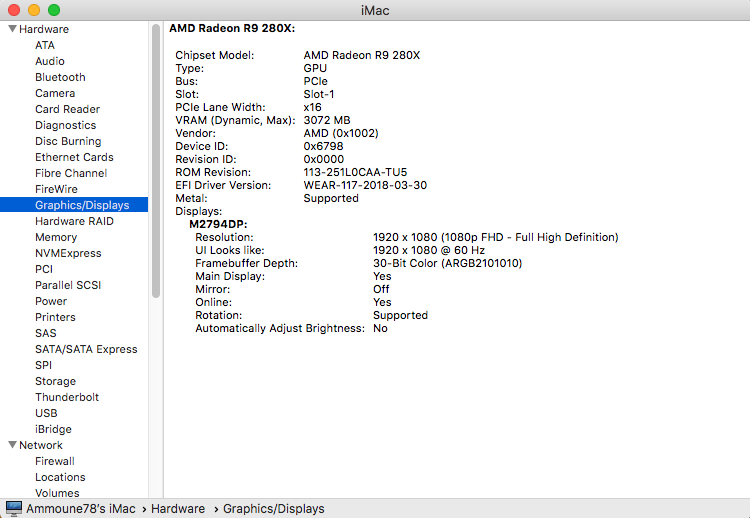The image size is (750, 518).
Task: Open the Hardware RAID entry
Action: coord(74,221)
